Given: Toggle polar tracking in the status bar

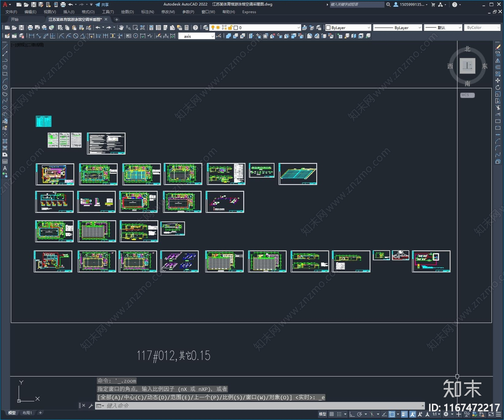Looking at the screenshot, I should (x=359, y=414).
